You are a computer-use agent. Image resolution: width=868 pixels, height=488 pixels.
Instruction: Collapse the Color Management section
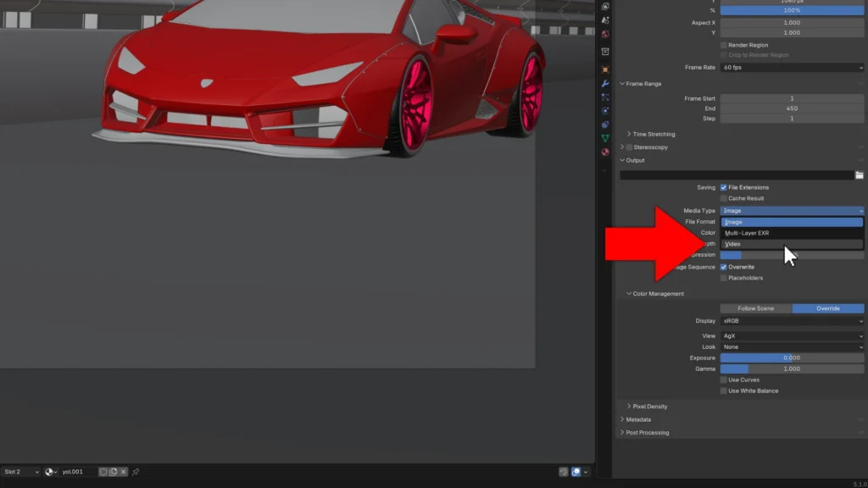pyautogui.click(x=629, y=294)
